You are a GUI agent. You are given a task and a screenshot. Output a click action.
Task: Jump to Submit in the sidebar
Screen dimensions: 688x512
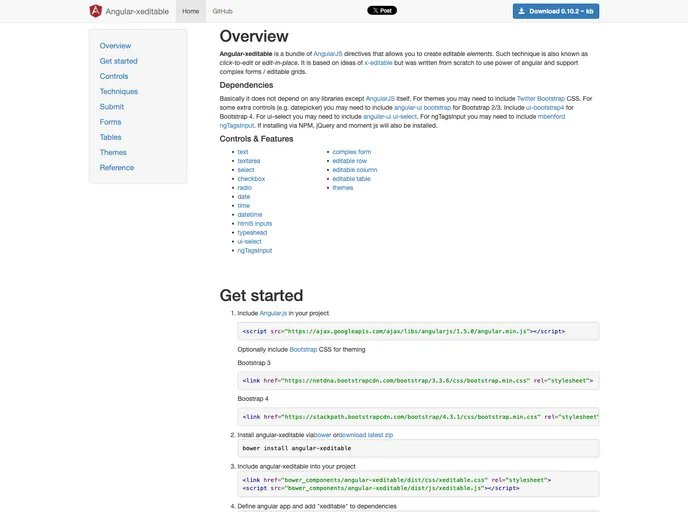click(111, 107)
